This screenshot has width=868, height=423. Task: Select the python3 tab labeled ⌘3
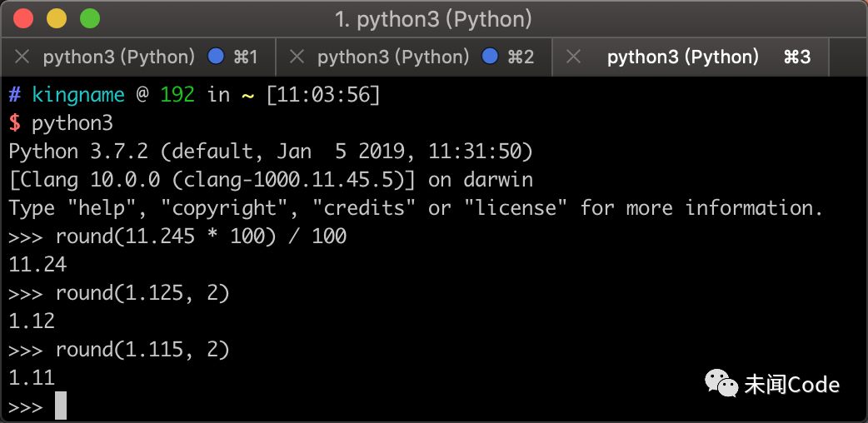pyautogui.click(x=683, y=57)
